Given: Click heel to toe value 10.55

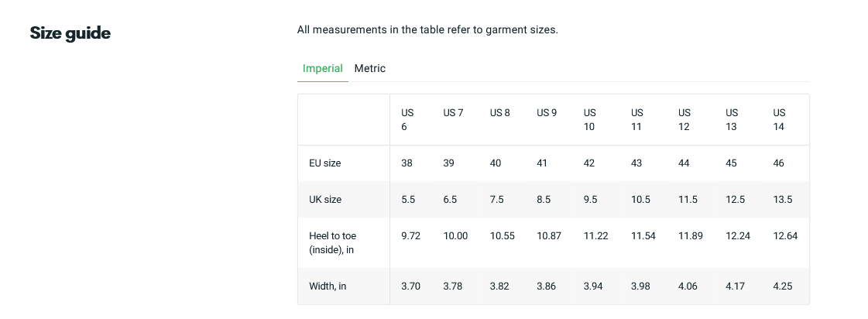Looking at the screenshot, I should (502, 236).
